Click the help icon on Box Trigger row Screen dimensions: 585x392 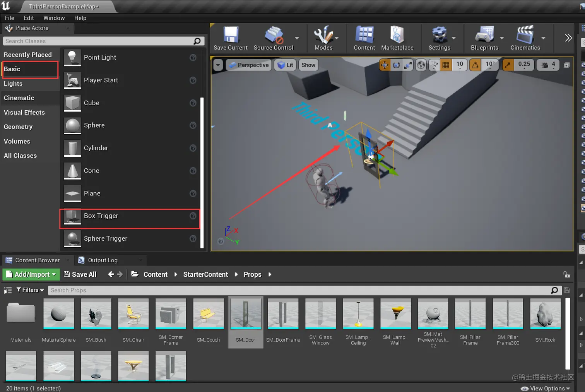click(193, 216)
